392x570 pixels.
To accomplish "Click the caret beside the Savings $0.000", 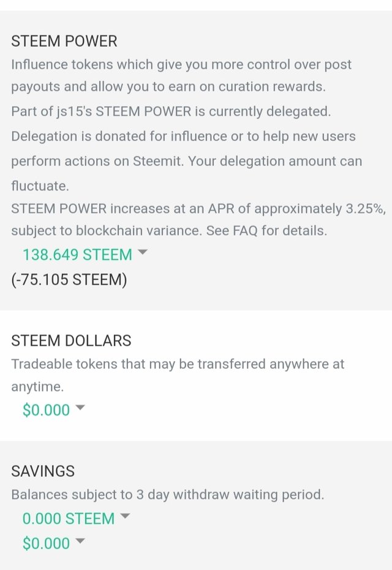I will pos(80,541).
